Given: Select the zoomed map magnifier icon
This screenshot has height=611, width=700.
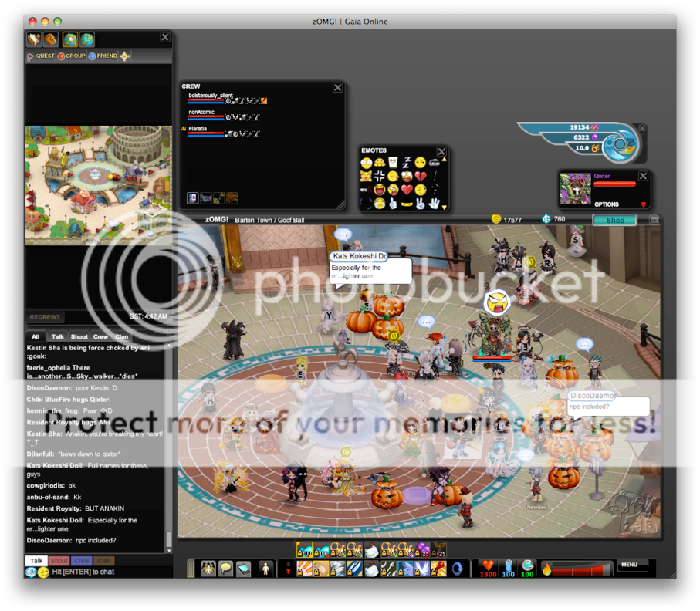Looking at the screenshot, I should click(70, 39).
